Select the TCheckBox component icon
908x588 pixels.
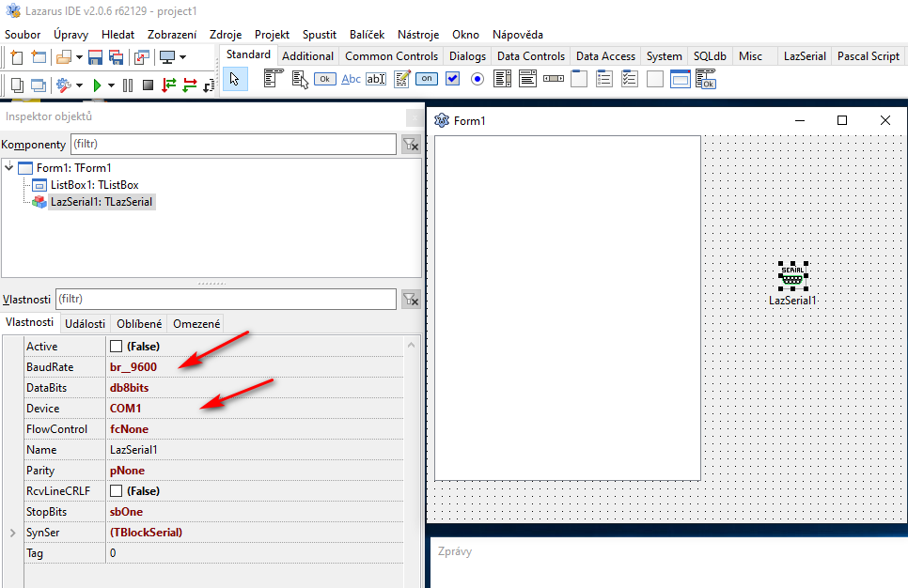(x=453, y=79)
